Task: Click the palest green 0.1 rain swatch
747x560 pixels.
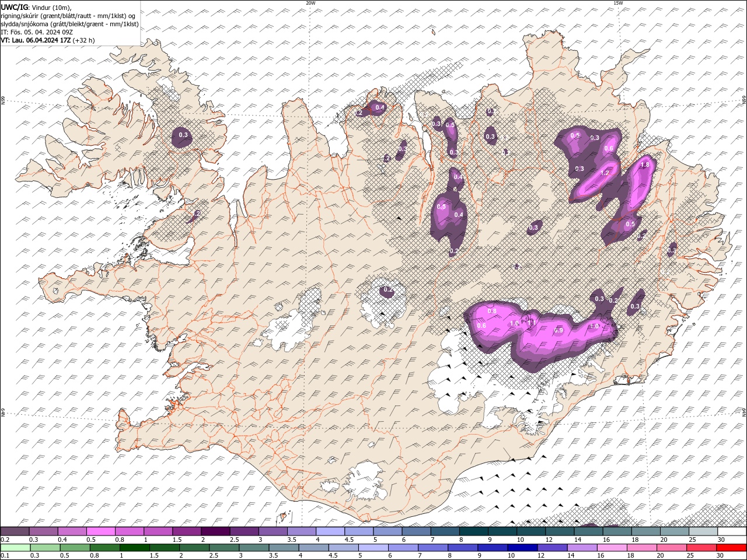Action: coord(15,548)
